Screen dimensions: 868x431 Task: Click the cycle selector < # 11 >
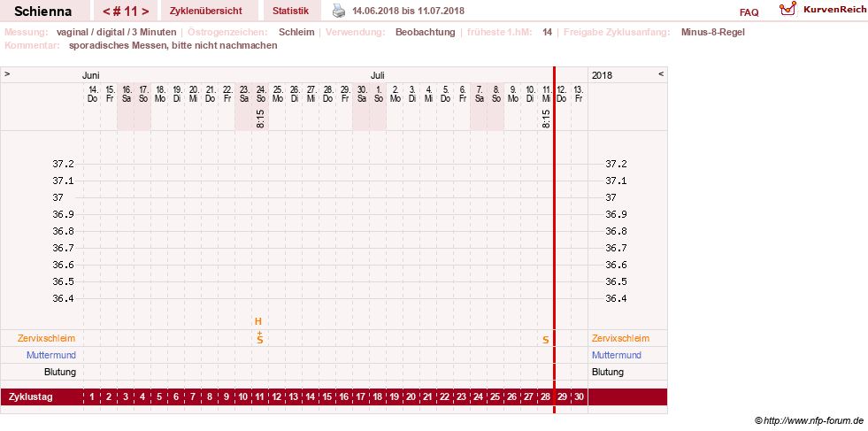click(x=126, y=12)
